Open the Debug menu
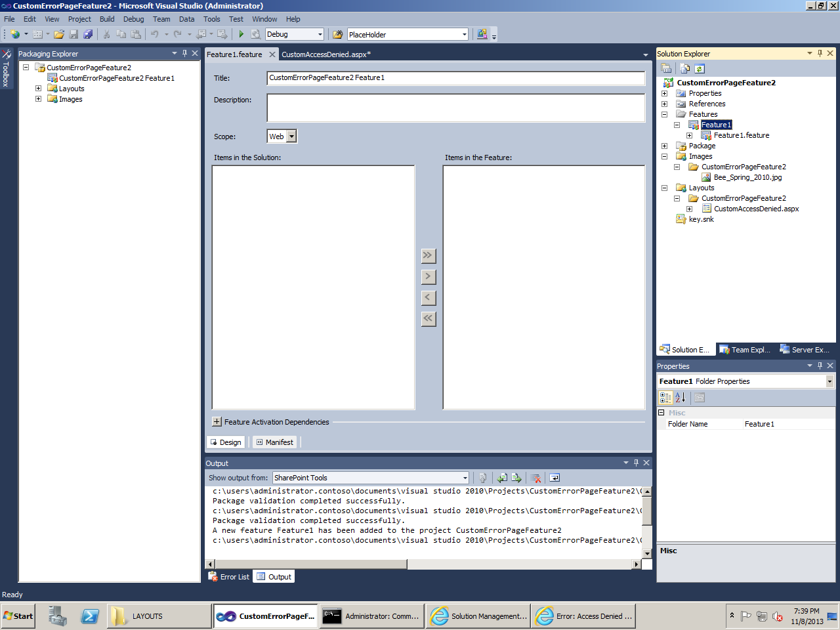The width and height of the screenshot is (840, 630). coord(133,19)
